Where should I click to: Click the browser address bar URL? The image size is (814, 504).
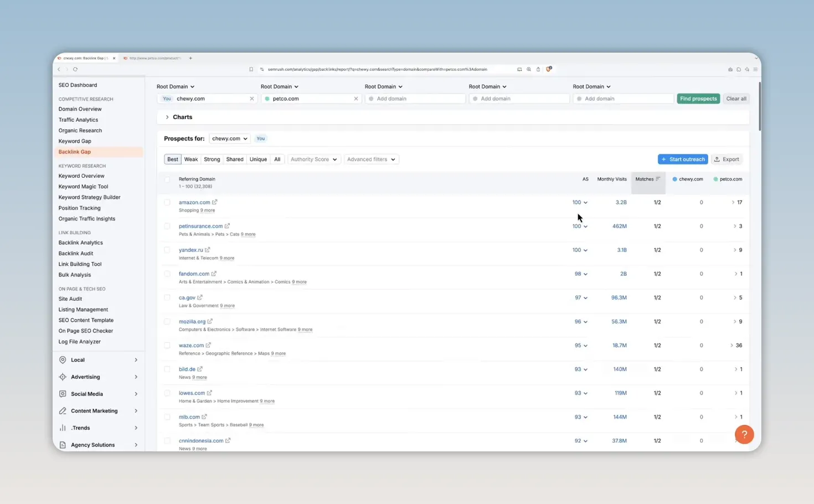point(378,69)
